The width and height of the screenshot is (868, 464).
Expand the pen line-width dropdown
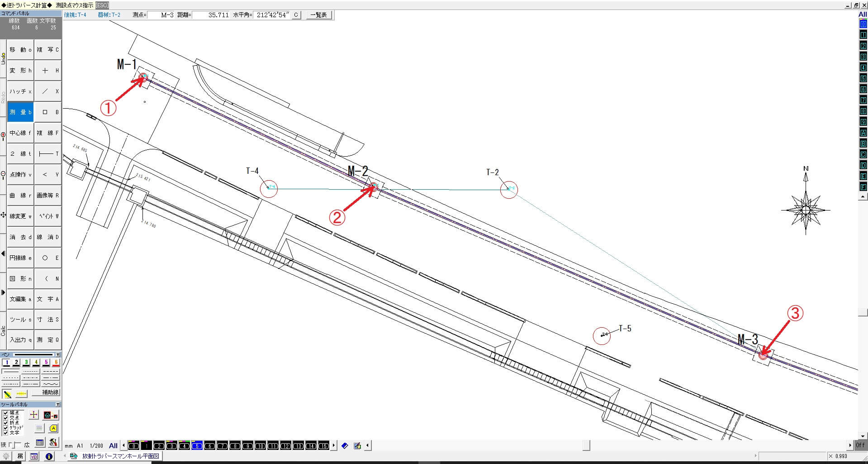point(57,355)
